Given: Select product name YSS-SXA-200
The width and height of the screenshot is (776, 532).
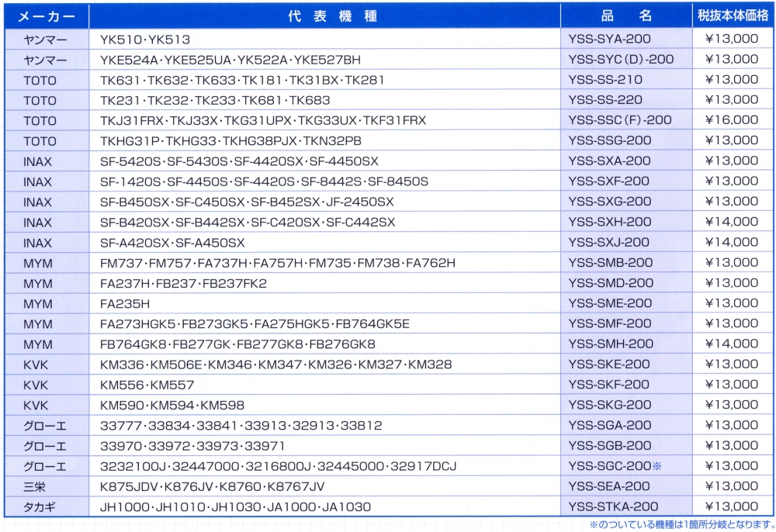Looking at the screenshot, I should coord(609,161).
